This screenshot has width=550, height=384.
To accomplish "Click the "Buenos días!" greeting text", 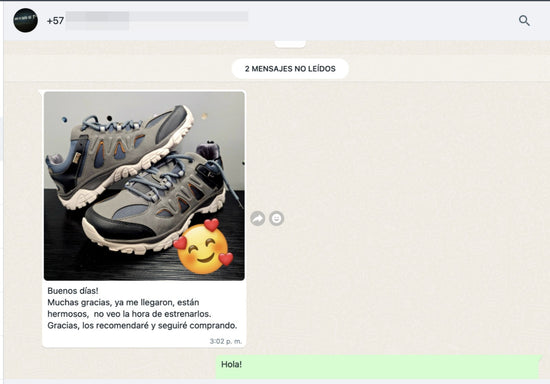I will pyautogui.click(x=73, y=291).
